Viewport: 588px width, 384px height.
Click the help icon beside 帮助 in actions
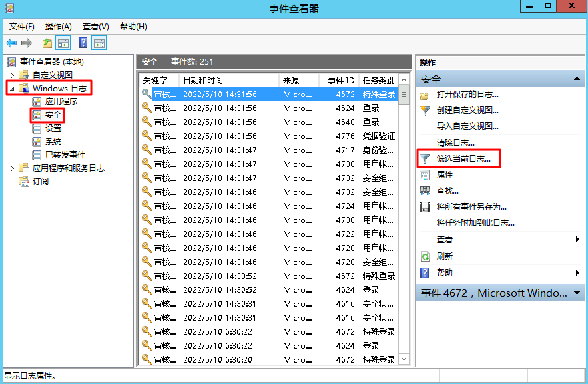[x=424, y=273]
